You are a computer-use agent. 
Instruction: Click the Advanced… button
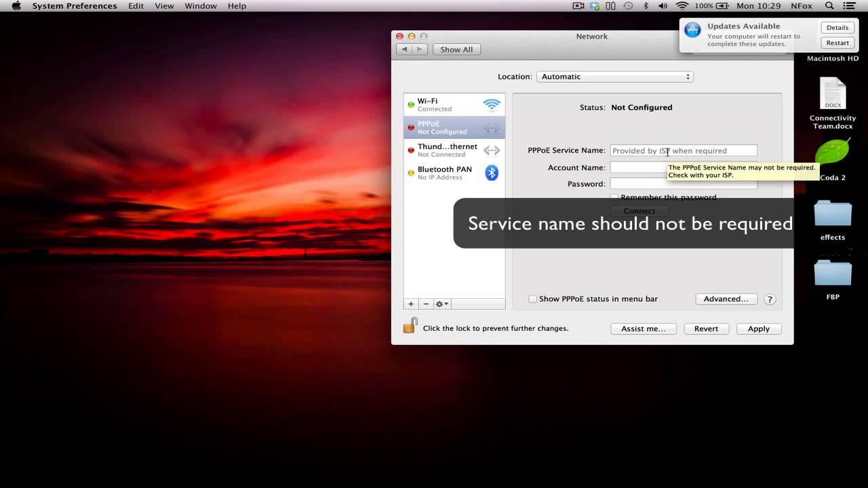pos(726,299)
